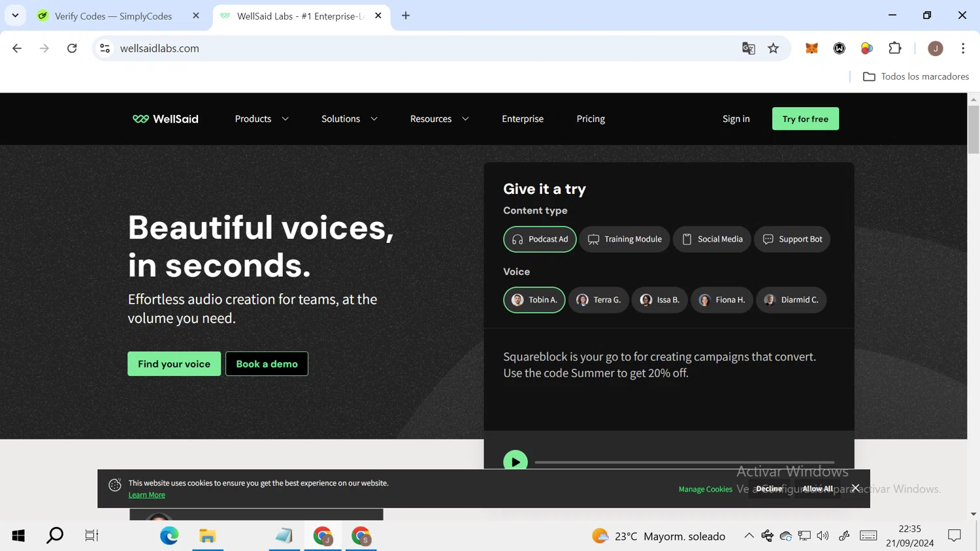Viewport: 980px width, 551px height.
Task: Open the W circle extension icon
Action: (840, 48)
